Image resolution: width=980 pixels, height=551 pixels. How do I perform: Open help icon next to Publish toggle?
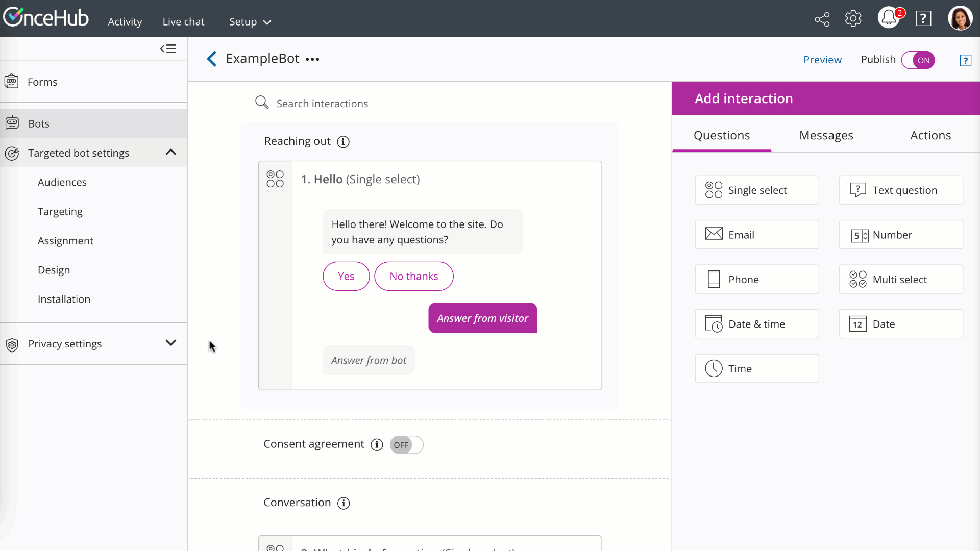coord(965,60)
